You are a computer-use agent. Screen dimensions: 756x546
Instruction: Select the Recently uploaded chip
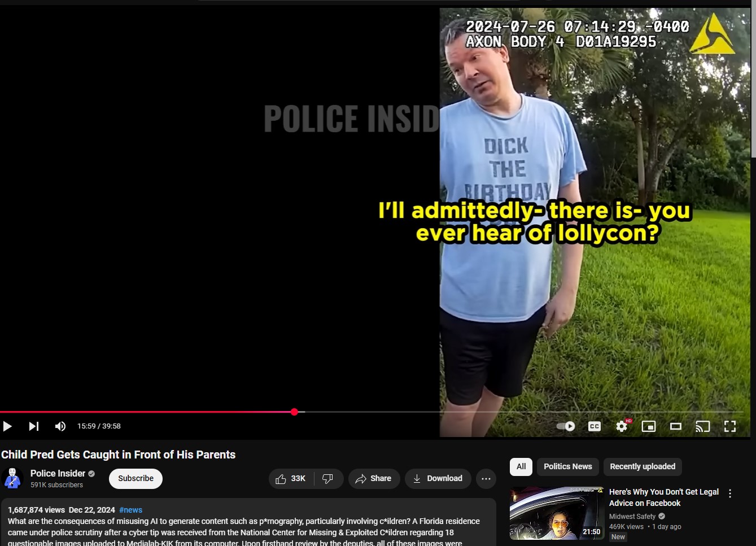[643, 466]
